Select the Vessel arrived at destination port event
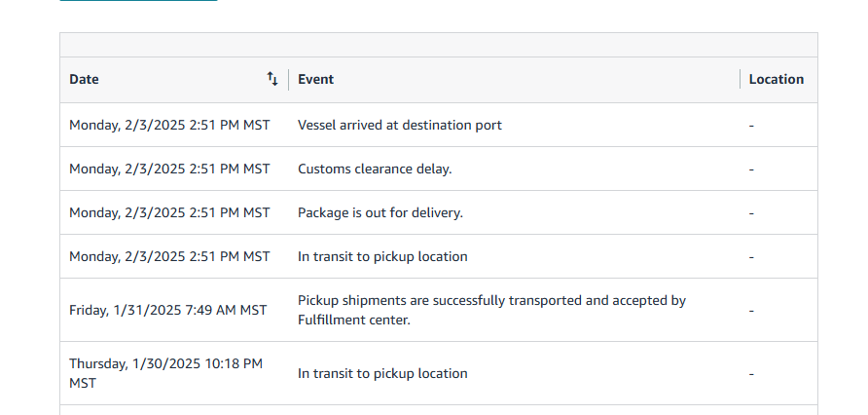The width and height of the screenshot is (868, 415). [x=400, y=126]
